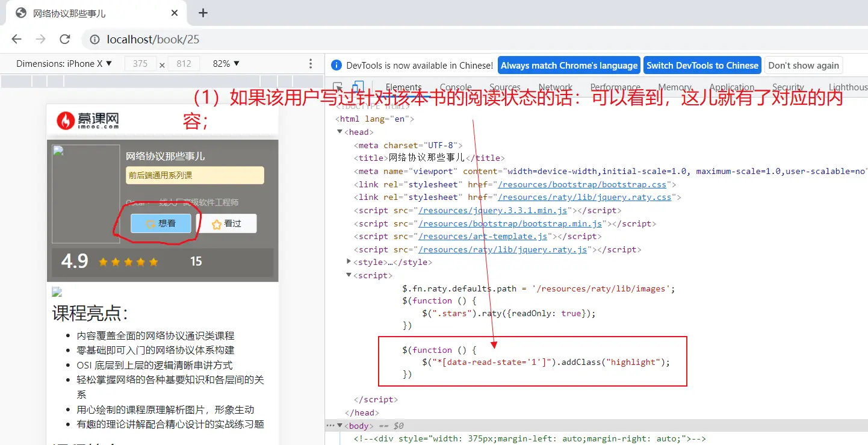This screenshot has height=445, width=868.
Task: Select the closing head tag line
Action: click(362, 412)
